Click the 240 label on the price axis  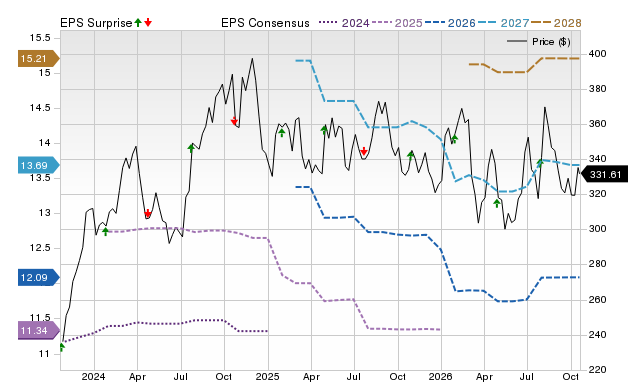[x=597, y=335]
